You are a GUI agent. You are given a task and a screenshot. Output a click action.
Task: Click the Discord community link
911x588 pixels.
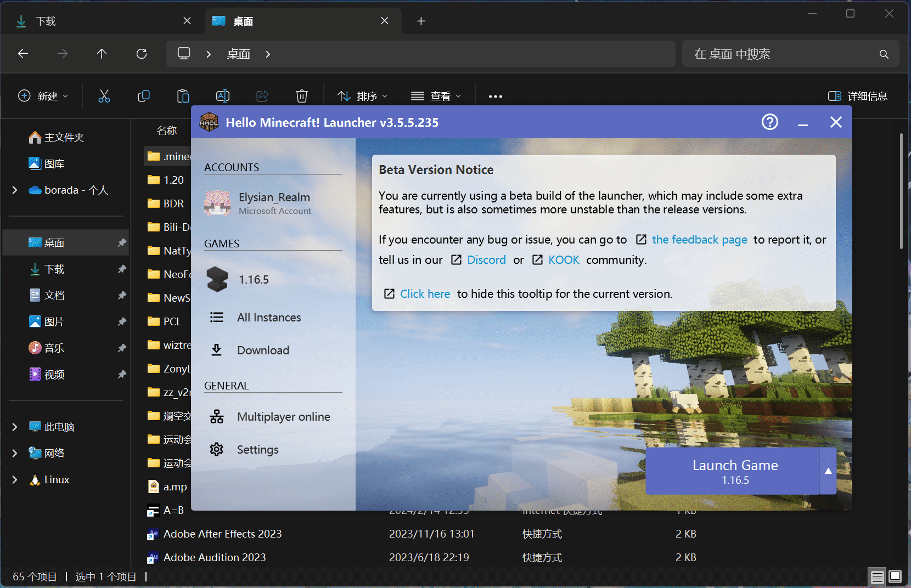[x=486, y=260]
